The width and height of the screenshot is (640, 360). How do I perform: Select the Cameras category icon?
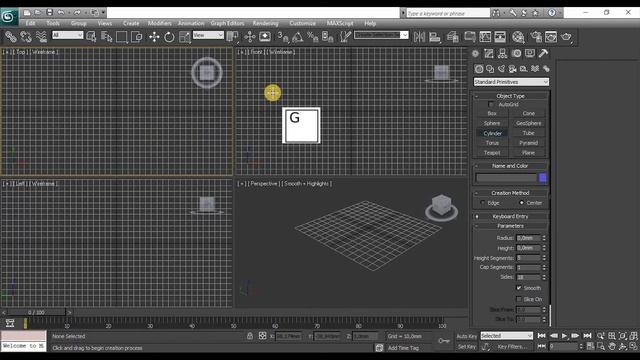[512, 69]
